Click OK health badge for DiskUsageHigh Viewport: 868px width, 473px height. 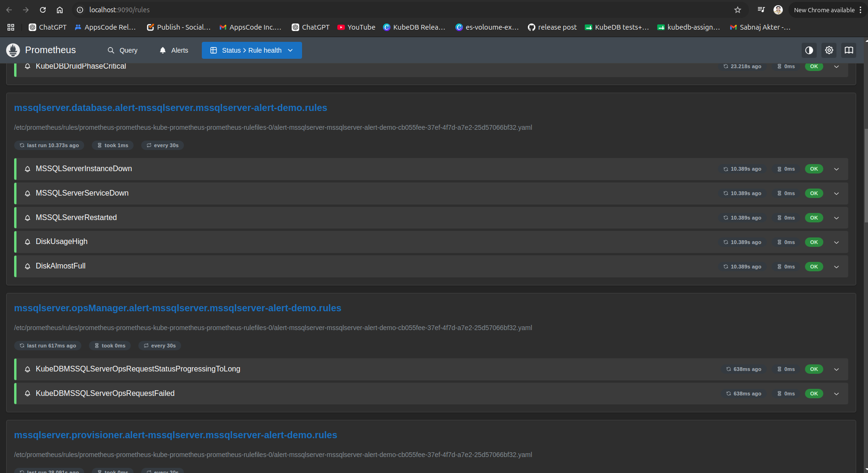[814, 243]
